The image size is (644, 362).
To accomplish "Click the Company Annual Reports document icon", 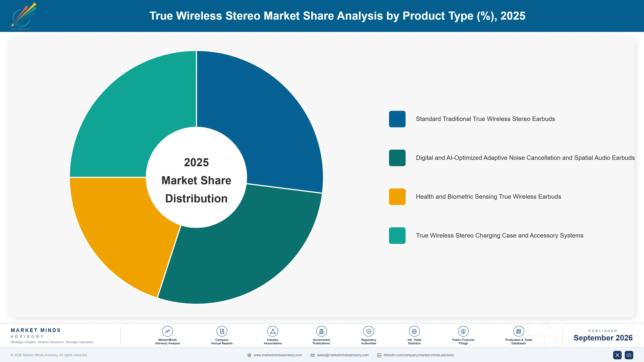I will [x=222, y=331].
